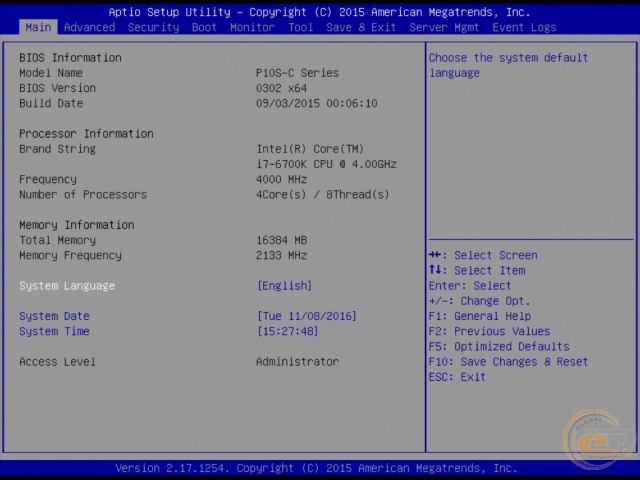
Task: Click the ESC: Exit hint
Action: tap(457, 377)
